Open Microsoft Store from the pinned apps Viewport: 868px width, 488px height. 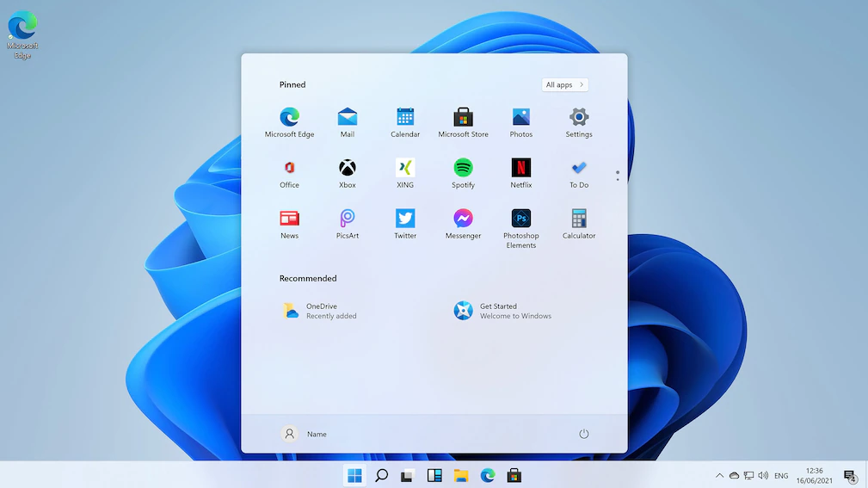463,122
